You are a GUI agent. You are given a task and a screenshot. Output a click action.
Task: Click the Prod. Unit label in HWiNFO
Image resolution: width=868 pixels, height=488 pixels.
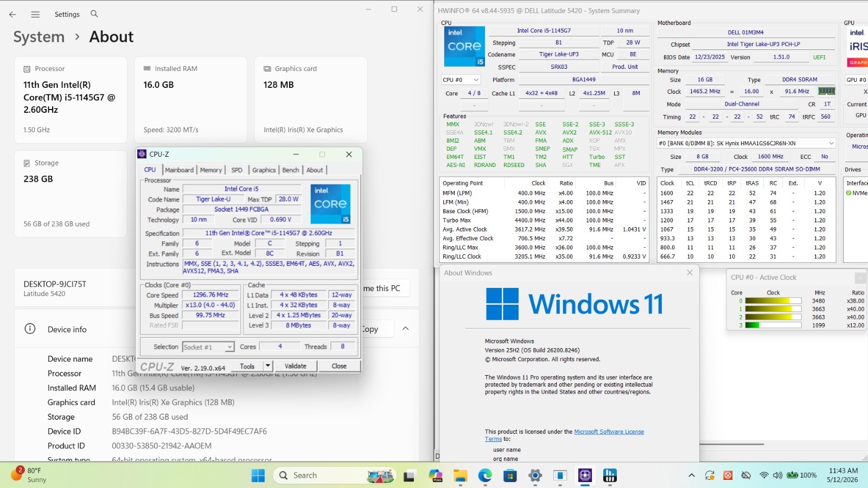[625, 67]
